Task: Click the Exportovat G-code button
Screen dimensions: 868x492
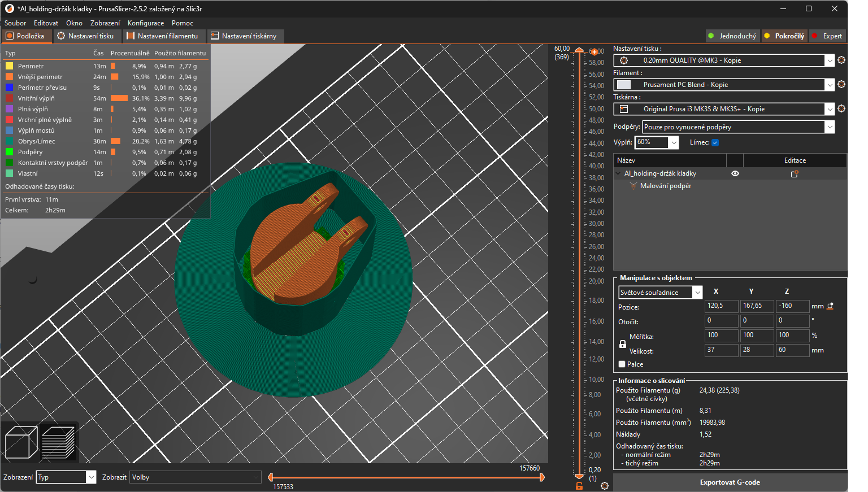Action: pos(730,482)
